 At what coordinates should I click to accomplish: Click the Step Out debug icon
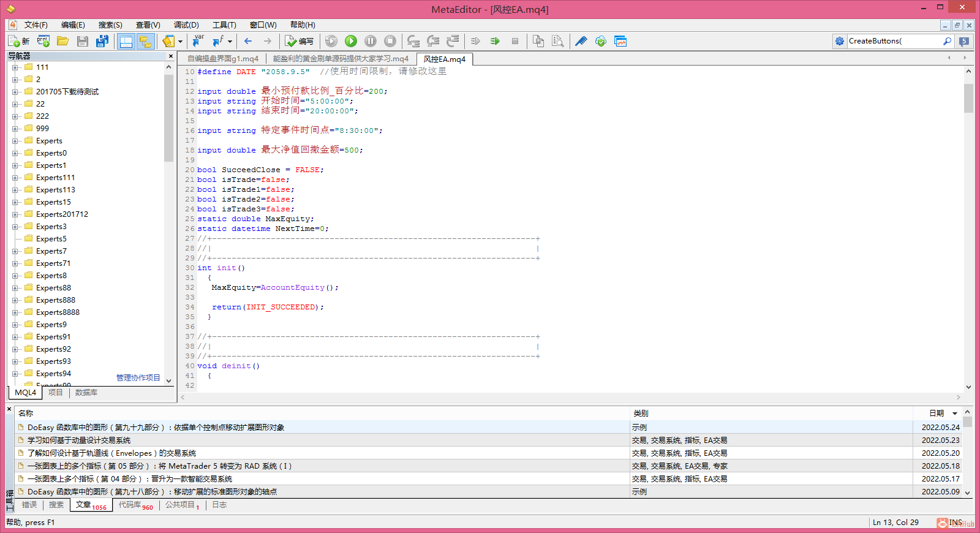click(453, 41)
